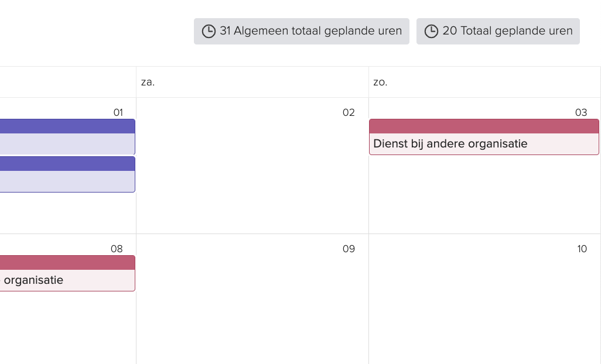Image resolution: width=601 pixels, height=364 pixels.
Task: Select the 20 Totaal geplande uren badge
Action: click(x=498, y=32)
